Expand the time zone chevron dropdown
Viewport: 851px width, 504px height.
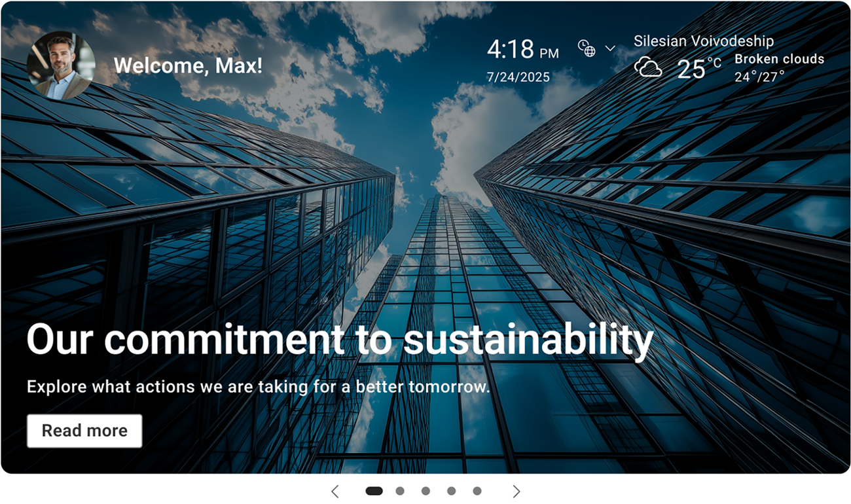point(610,48)
